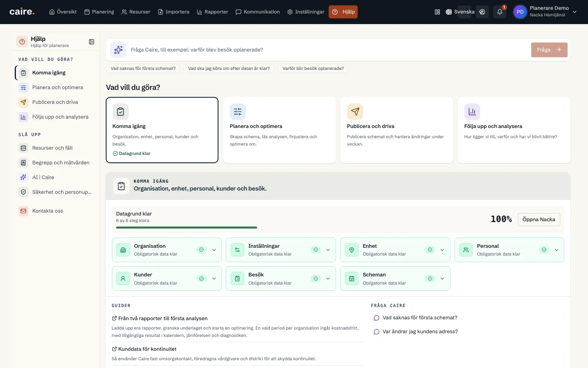Select Kontakta oss in the sidebar
Viewport: 588px width, 368px height.
point(56,211)
